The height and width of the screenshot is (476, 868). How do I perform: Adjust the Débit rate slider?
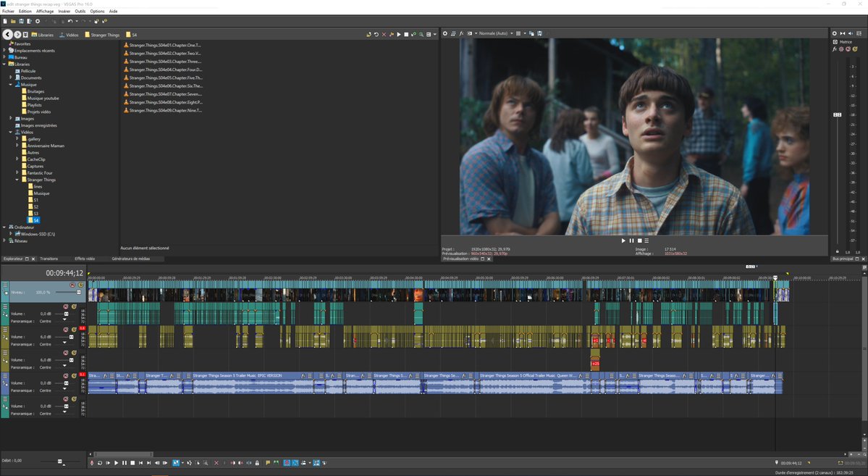coord(60,461)
